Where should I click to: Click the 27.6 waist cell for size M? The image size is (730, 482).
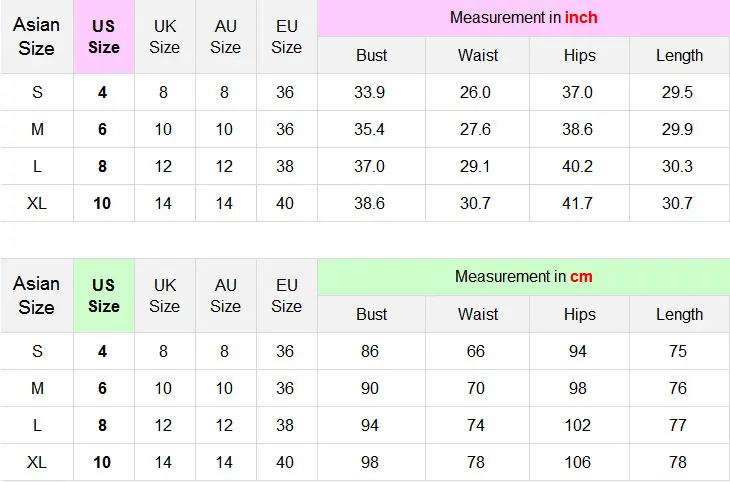(x=475, y=129)
